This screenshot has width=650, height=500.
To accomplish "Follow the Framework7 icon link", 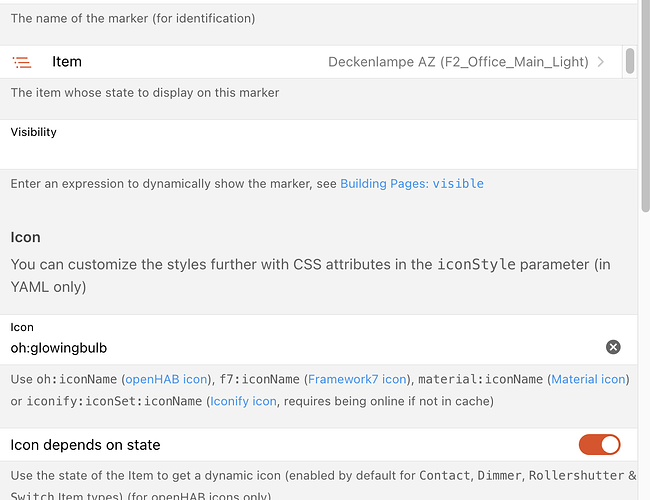I will [x=358, y=379].
